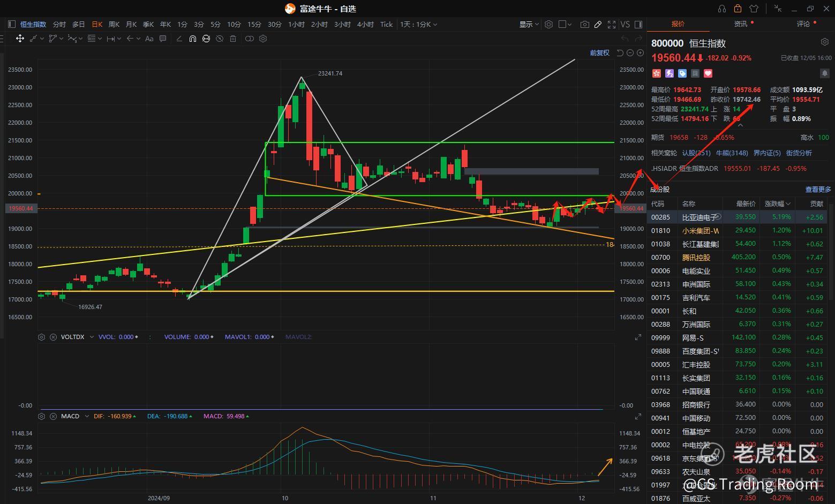835x504 pixels.
Task: Open the skin theme shirt icon
Action: pyautogui.click(x=754, y=9)
